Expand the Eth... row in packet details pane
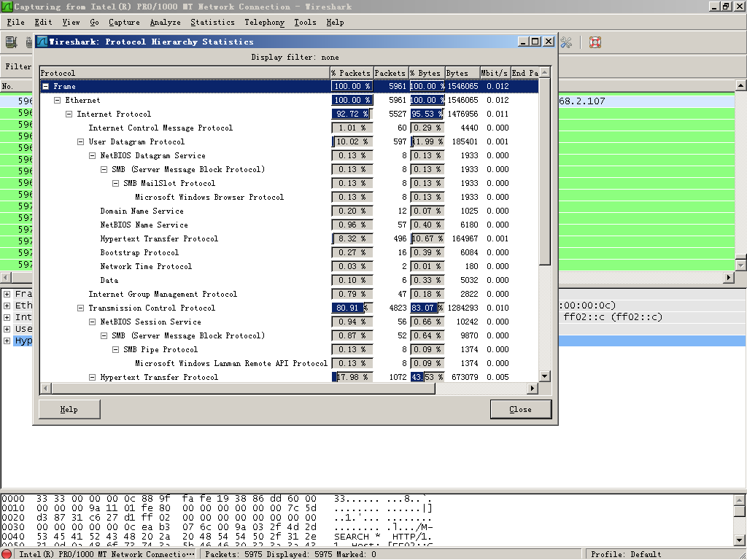 pos(7,306)
